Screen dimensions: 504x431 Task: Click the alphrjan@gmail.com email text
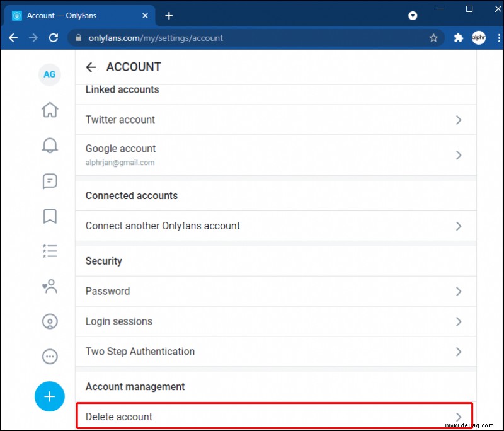coord(120,163)
